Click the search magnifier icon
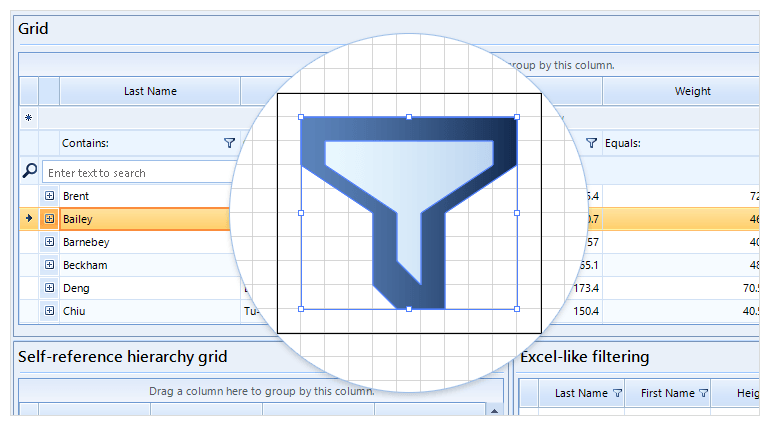The width and height of the screenshot is (770, 426). [29, 171]
